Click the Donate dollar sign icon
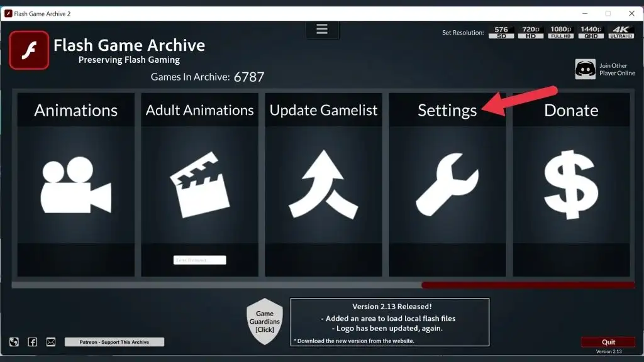644x362 pixels. click(x=571, y=185)
